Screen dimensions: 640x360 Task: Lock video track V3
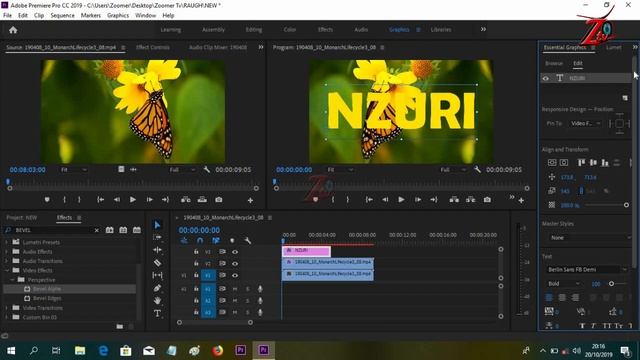pos(196,252)
